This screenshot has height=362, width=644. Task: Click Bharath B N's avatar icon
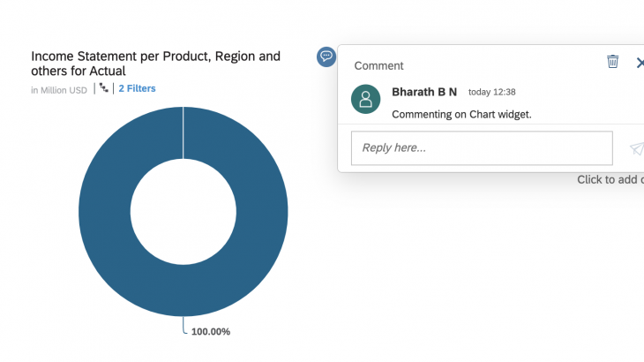(366, 99)
